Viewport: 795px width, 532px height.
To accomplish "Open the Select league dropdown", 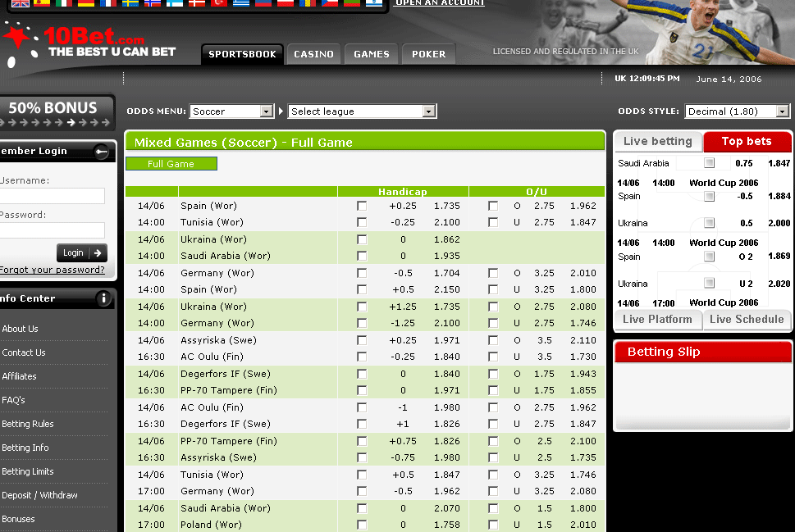I will click(x=362, y=111).
